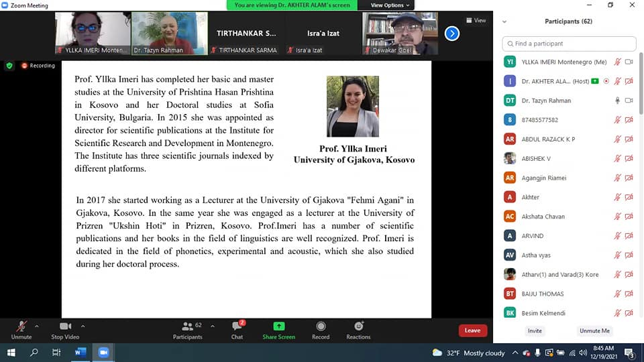Select participant Atharv(1) and Varad(3) Kore
The image size is (644, 362).
coord(569,274)
